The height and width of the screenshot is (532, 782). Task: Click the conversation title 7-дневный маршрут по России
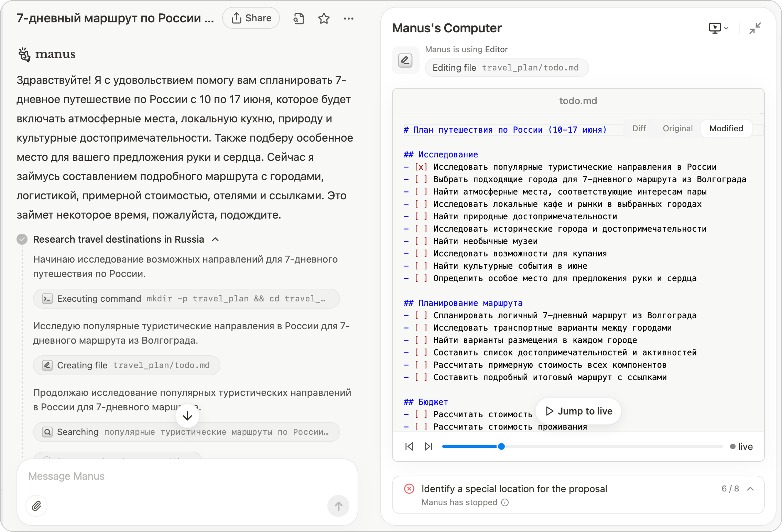point(115,18)
